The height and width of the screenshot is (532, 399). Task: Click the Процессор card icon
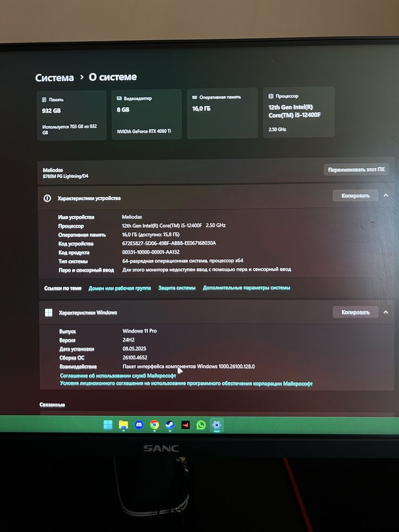coord(271,96)
